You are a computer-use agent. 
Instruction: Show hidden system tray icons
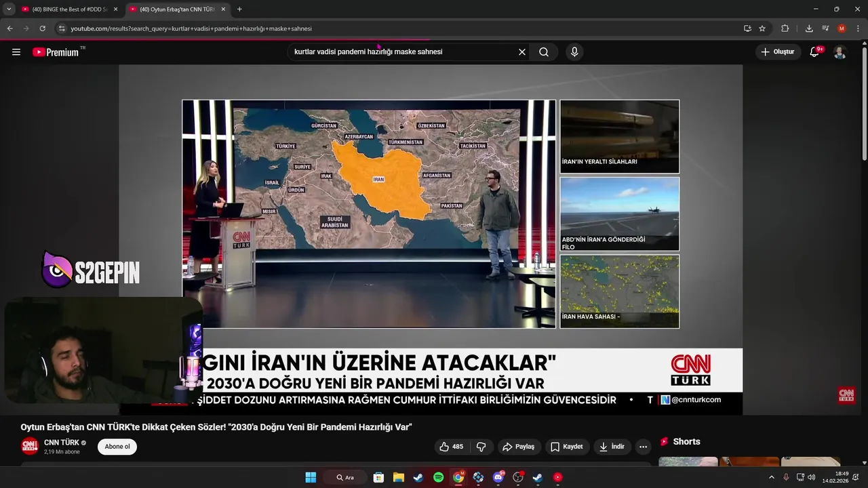(772, 477)
